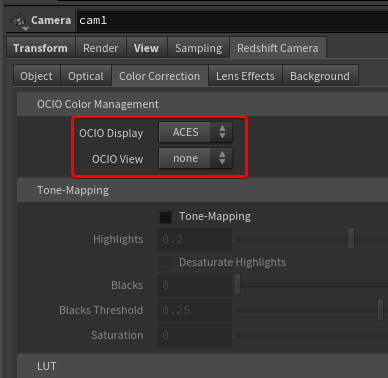Select the Redshift Camera tab
Screen dimensions: 388x378
click(278, 48)
